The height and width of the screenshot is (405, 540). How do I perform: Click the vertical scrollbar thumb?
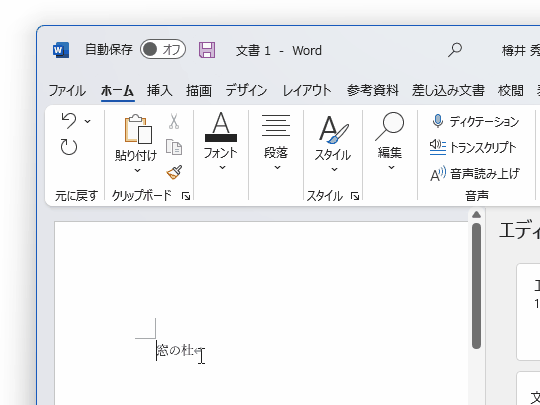click(476, 286)
